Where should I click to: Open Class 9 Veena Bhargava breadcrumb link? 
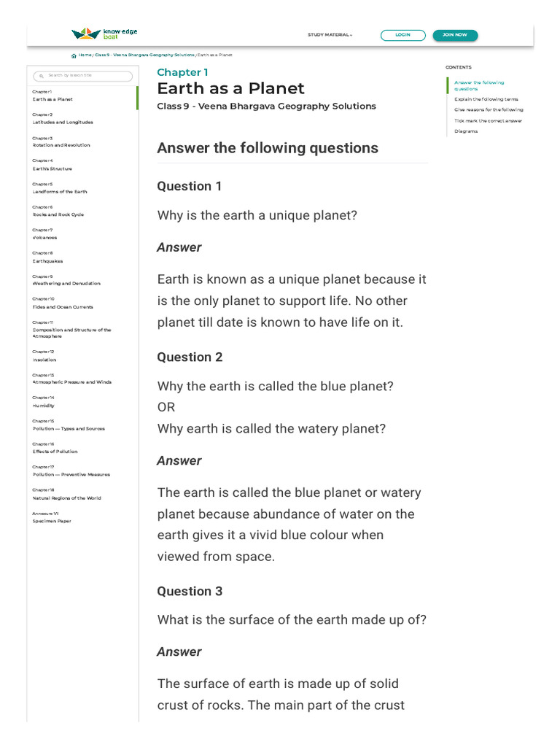[145, 55]
